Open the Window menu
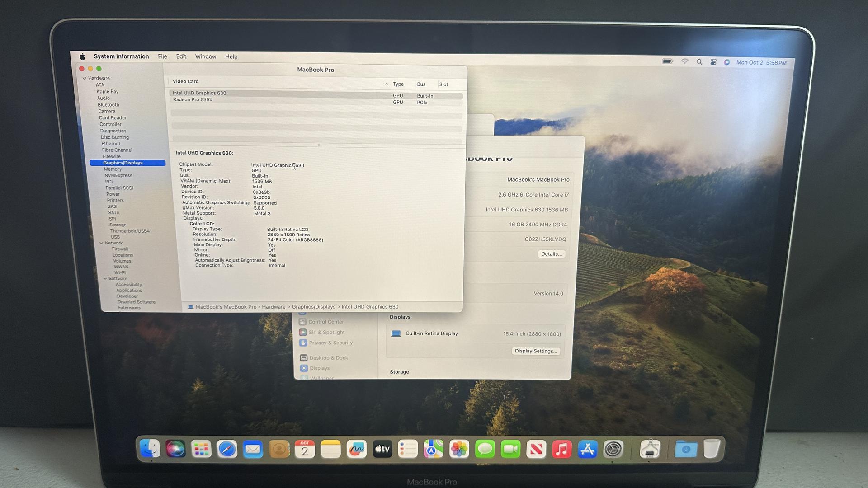868x488 pixels. click(x=205, y=56)
